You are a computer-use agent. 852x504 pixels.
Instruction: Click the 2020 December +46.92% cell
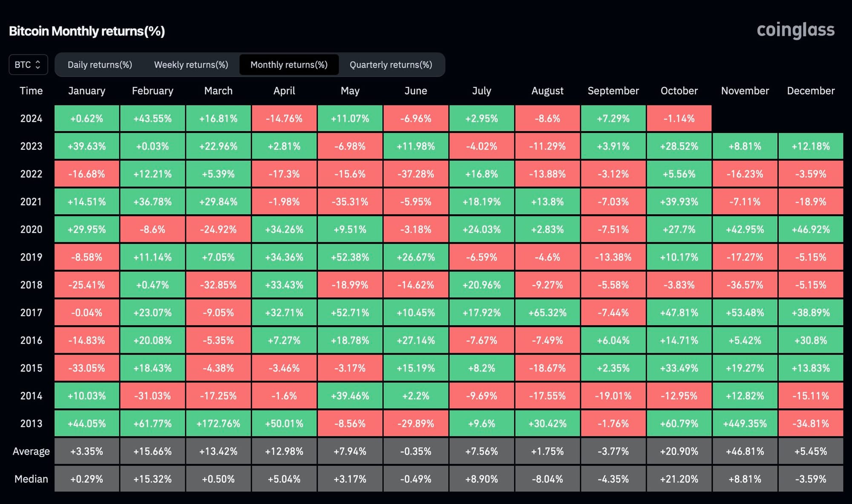tap(810, 229)
